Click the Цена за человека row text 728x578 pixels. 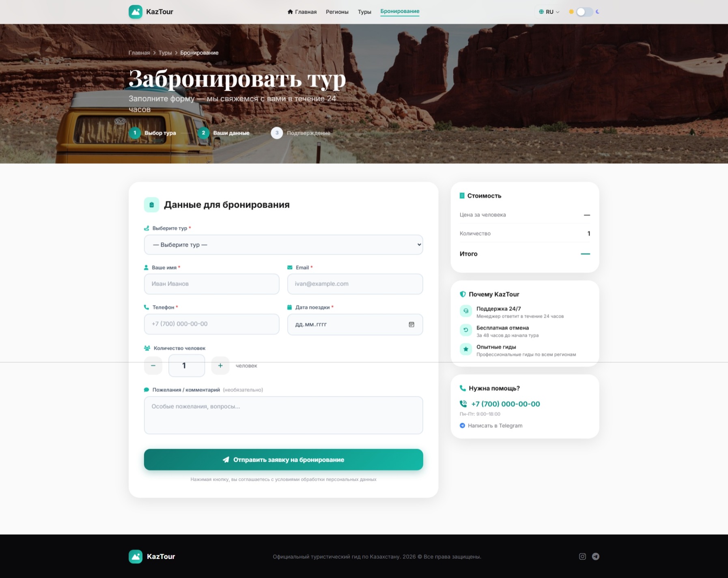(x=482, y=215)
